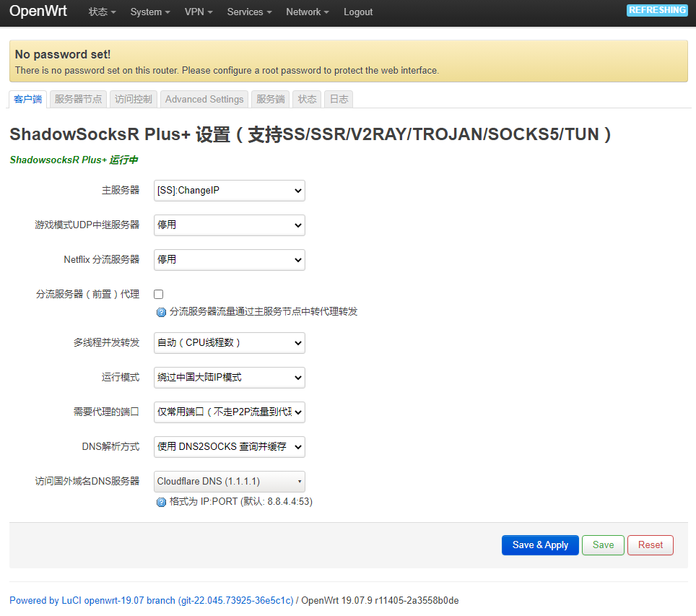Click the ShadowSocksR Plus+ 设置 page title
The image size is (696, 616).
pos(310,134)
